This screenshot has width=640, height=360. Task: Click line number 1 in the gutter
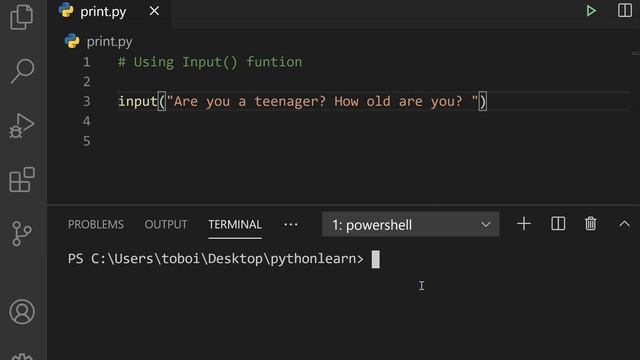coord(87,62)
